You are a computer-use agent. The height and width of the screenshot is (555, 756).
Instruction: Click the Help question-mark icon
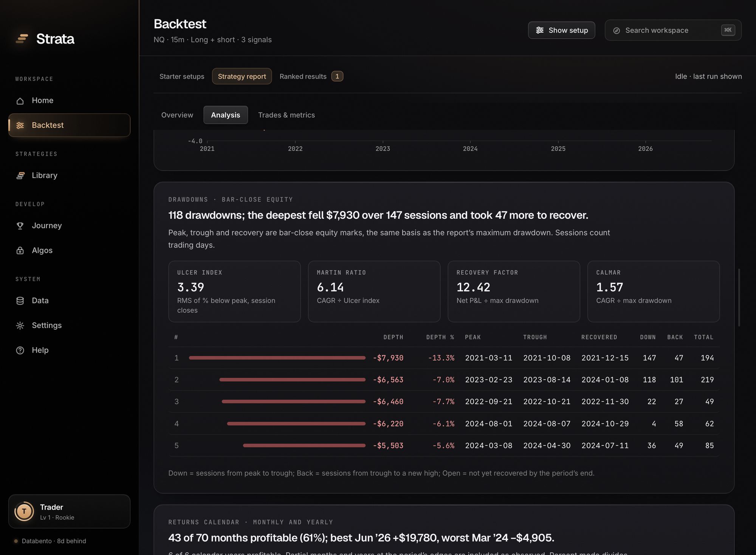click(x=20, y=351)
